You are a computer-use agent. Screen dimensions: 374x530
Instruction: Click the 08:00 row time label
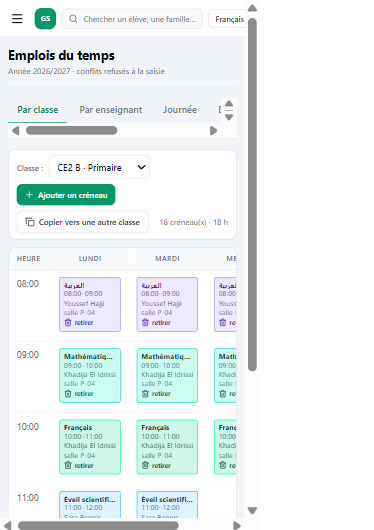[28, 284]
